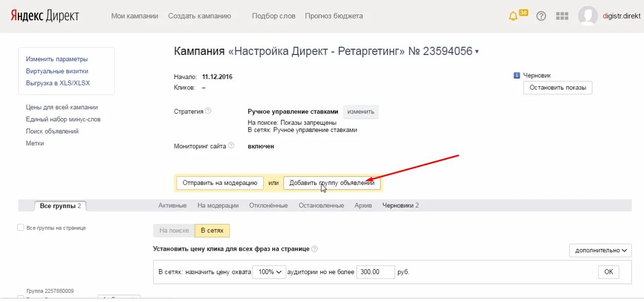The image size is (644, 302).
Task: Click help icon after 'для всех фраз на странице'
Action: pyautogui.click(x=314, y=249)
